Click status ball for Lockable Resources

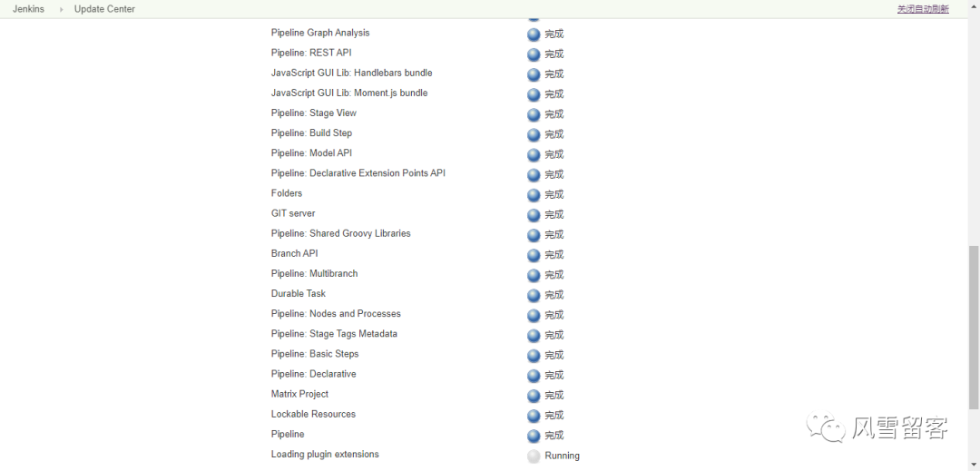pos(534,416)
